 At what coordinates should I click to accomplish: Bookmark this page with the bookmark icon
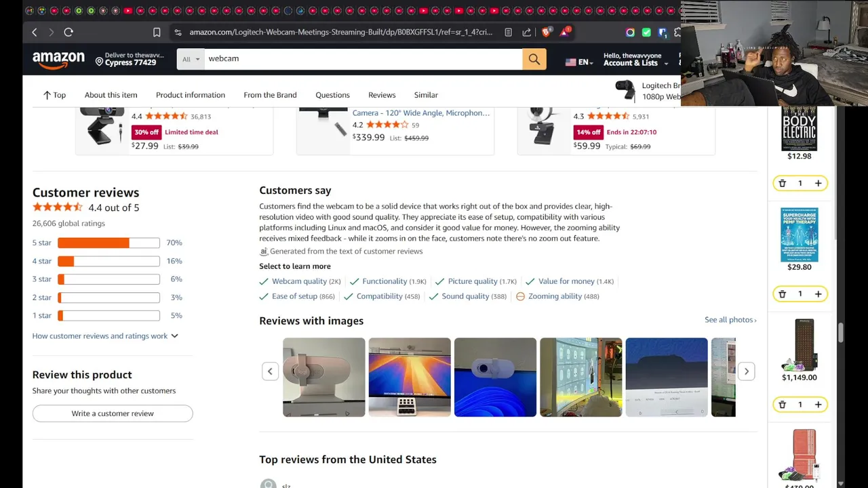(157, 32)
